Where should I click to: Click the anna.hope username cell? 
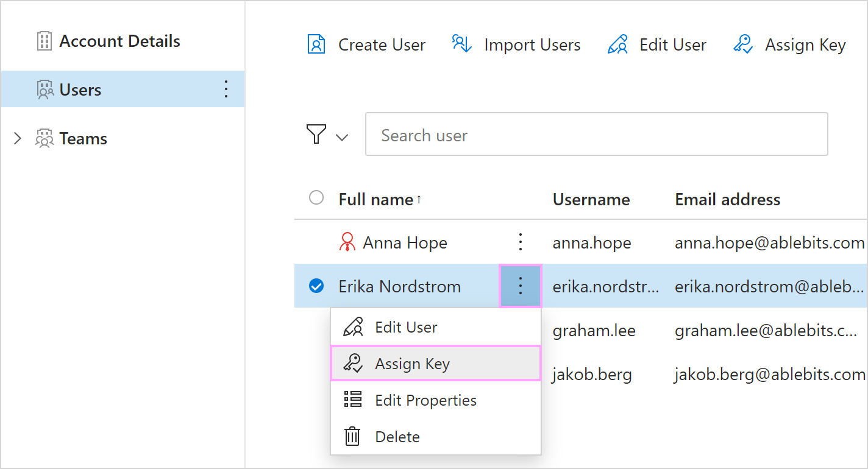(592, 243)
